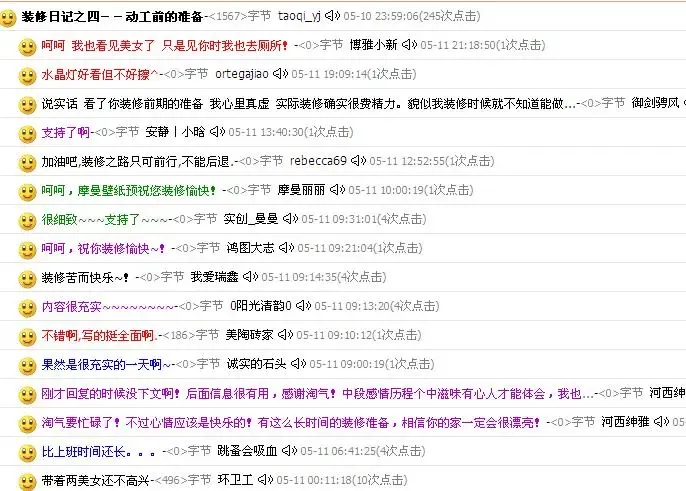Click speaker icon next to 鸿图大志
This screenshot has width=686, height=491.
click(287, 248)
